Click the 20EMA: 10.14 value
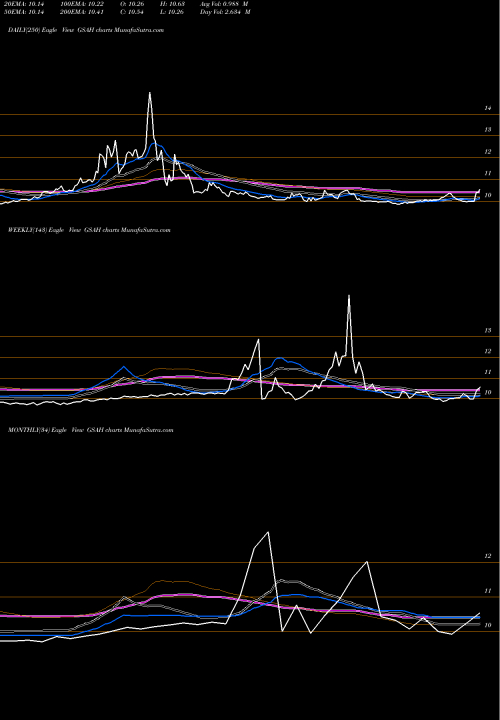The width and height of the screenshot is (500, 720). click(23, 4)
